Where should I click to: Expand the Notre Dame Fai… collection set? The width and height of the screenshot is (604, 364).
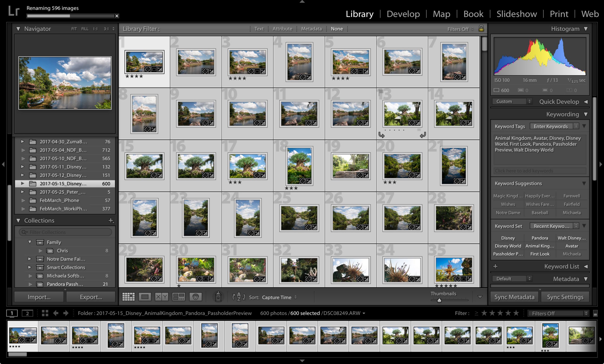point(30,259)
